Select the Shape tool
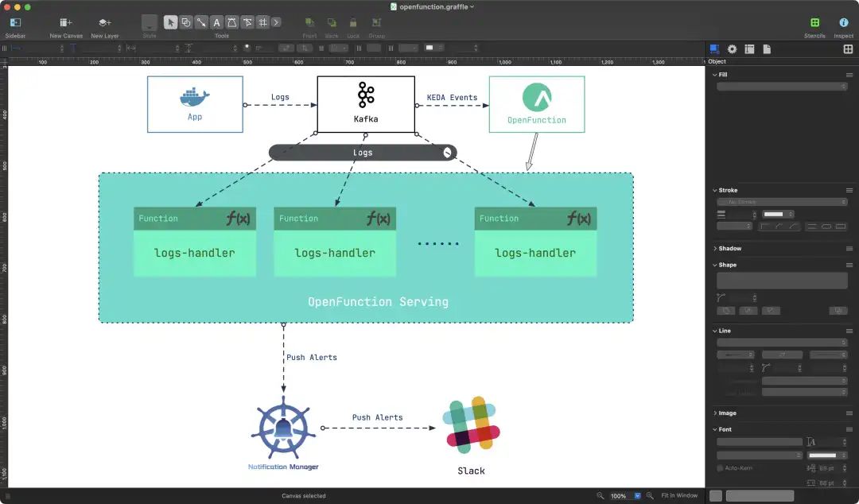Image resolution: width=859 pixels, height=504 pixels. point(185,22)
